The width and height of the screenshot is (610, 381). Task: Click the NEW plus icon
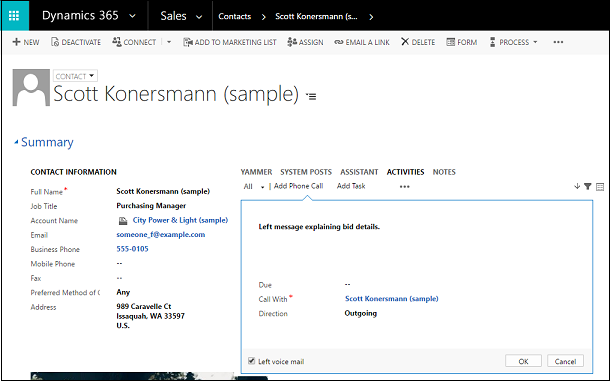(16, 42)
